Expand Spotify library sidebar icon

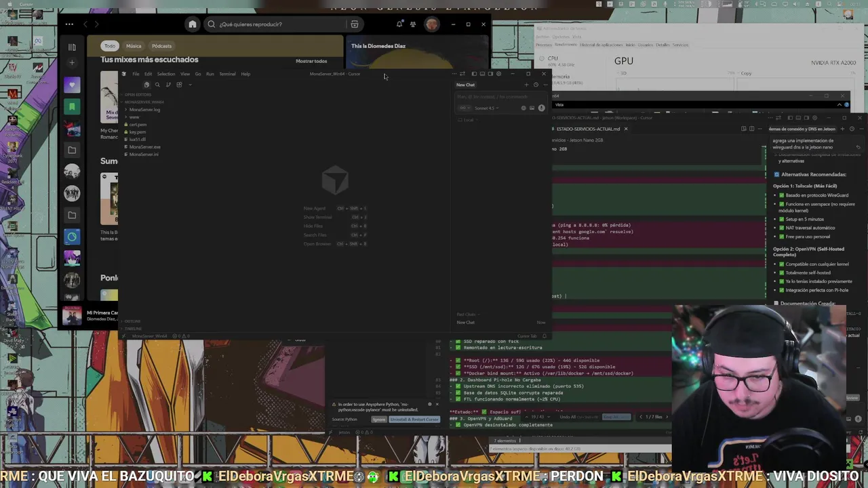click(x=72, y=47)
